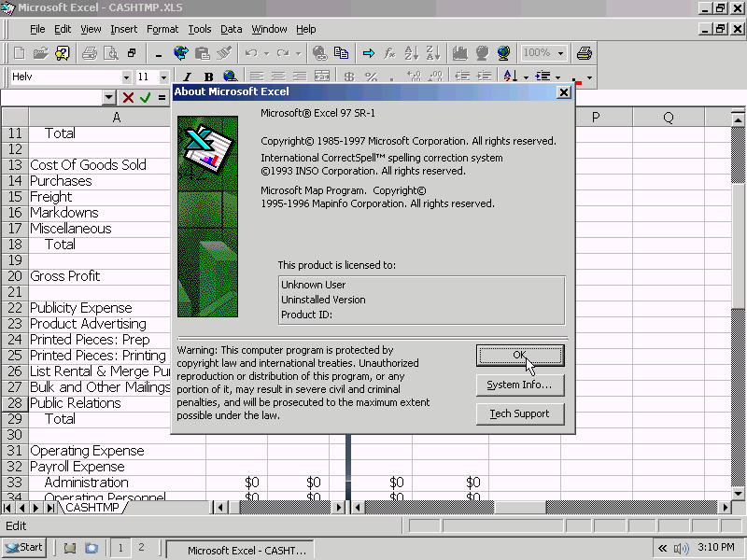Click the Percent Style icon
Viewport: 747px width, 560px height.
371,77
